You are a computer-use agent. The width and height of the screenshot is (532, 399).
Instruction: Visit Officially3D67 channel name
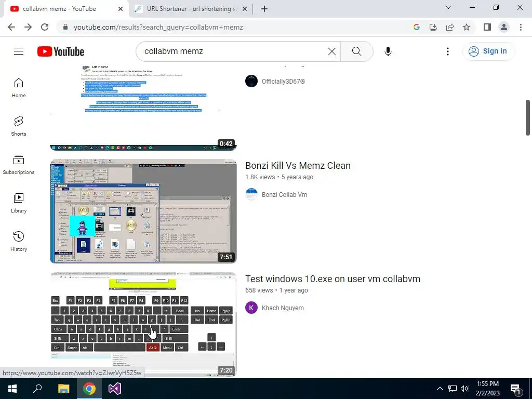[x=283, y=82]
